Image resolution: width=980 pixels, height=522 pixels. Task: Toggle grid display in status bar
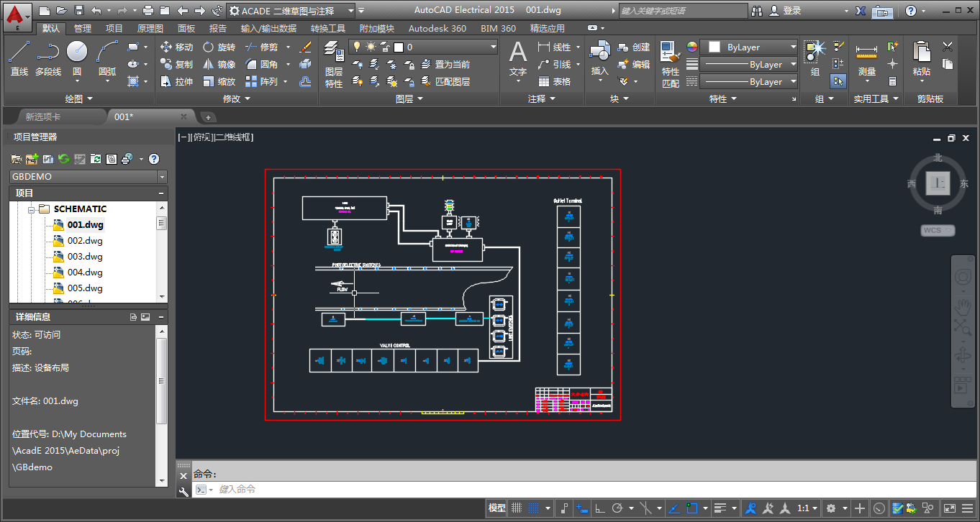516,508
